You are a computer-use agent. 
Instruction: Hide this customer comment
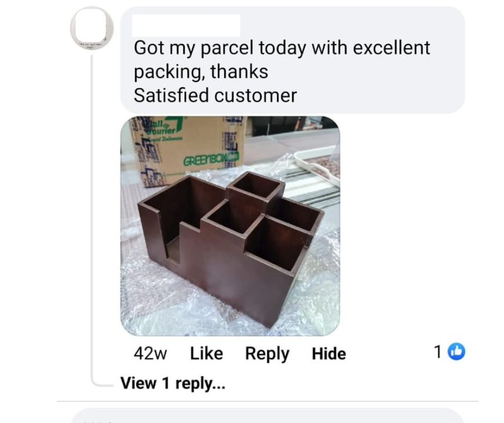pos(329,353)
